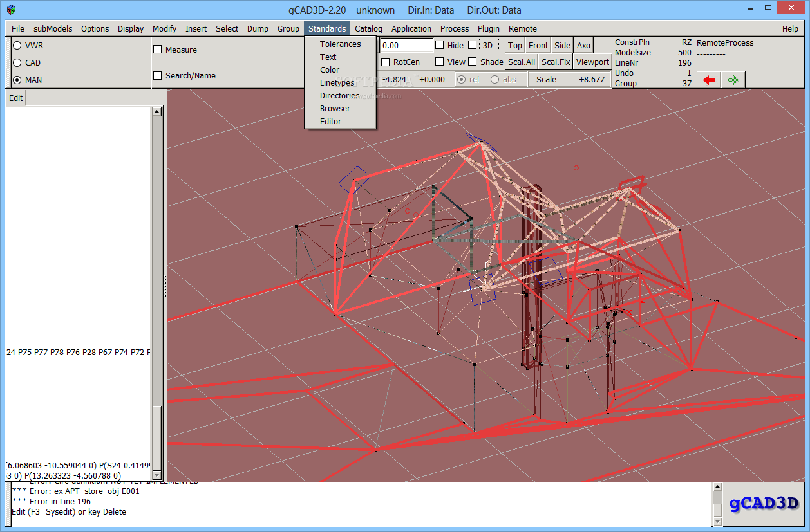Click the editor panel vertical scrollbar

156,293
